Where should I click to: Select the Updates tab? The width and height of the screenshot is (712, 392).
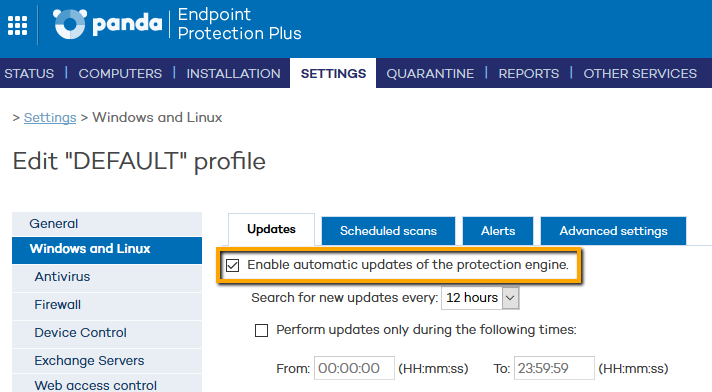[271, 229]
